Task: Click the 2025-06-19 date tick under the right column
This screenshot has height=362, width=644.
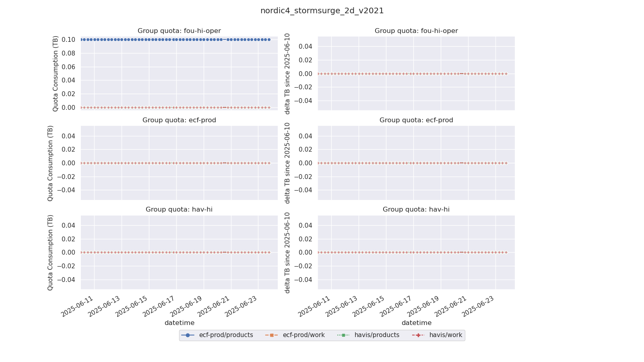Action: coord(424,306)
